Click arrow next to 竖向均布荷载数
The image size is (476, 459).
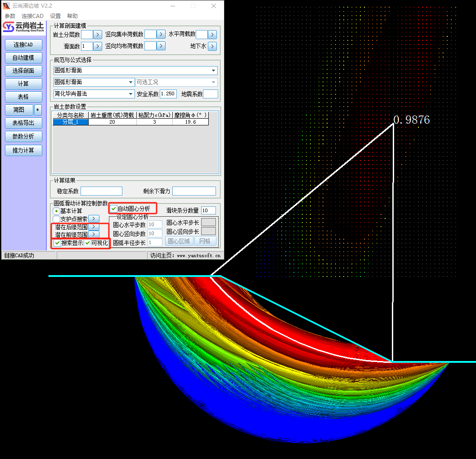(161, 46)
